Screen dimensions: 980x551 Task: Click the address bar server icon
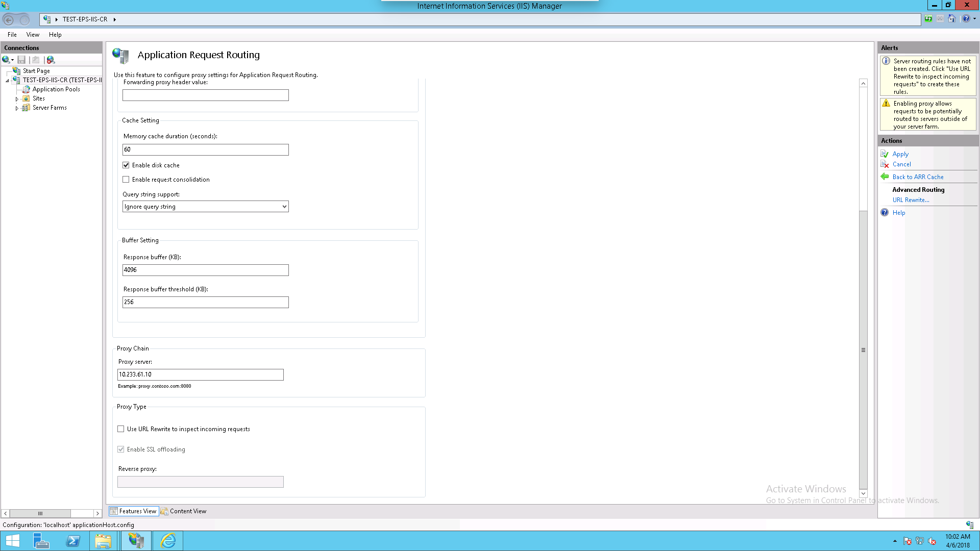coord(47,19)
